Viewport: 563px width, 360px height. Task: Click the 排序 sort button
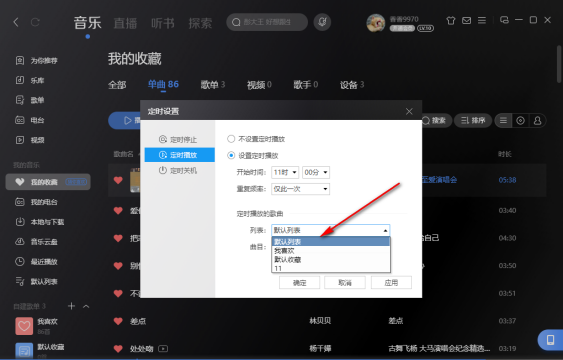(x=473, y=121)
